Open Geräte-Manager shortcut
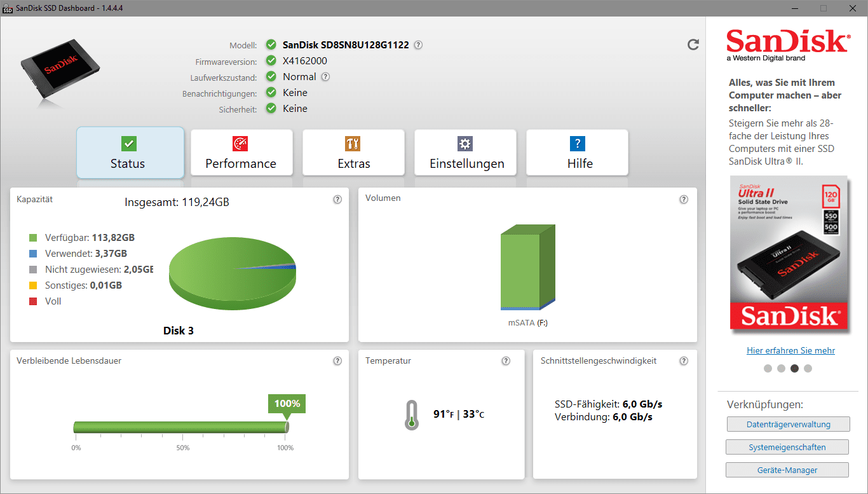 point(787,470)
